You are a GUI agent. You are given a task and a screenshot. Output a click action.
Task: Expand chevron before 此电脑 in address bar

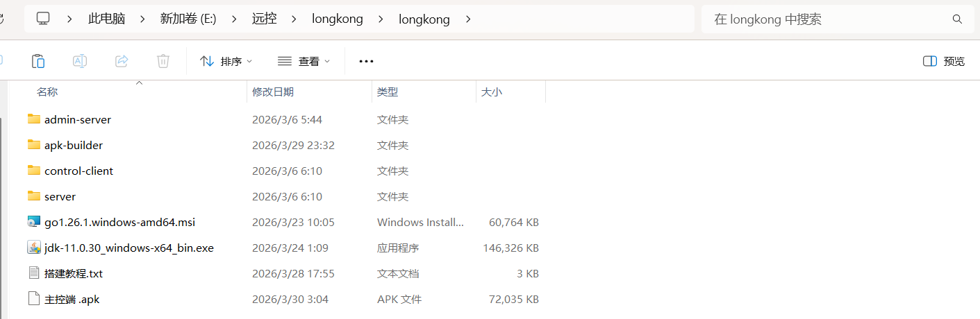click(70, 19)
